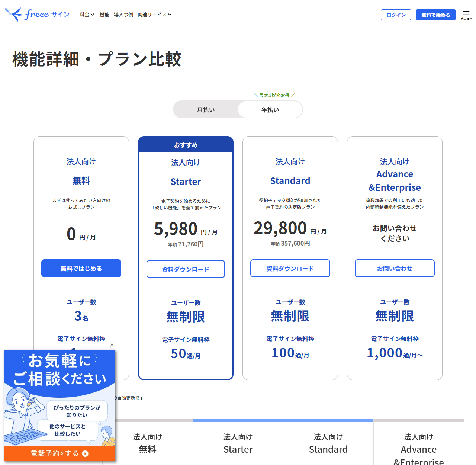Click the 5,980 円/月 price
The image size is (476, 465).
186,229
